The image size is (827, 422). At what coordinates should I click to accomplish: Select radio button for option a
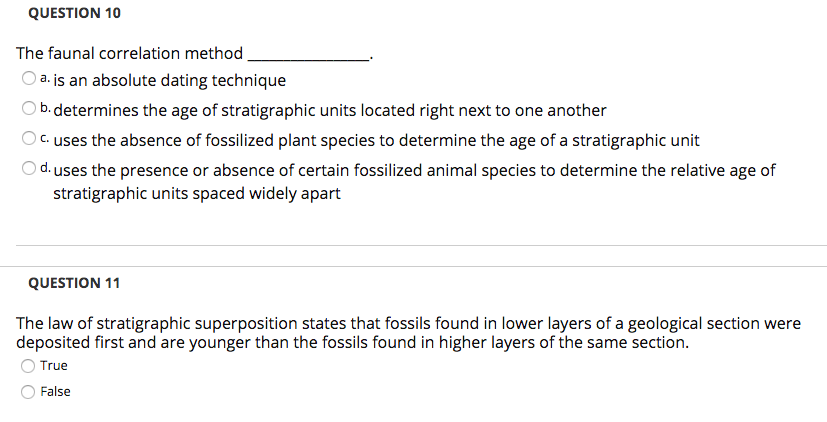tap(28, 78)
